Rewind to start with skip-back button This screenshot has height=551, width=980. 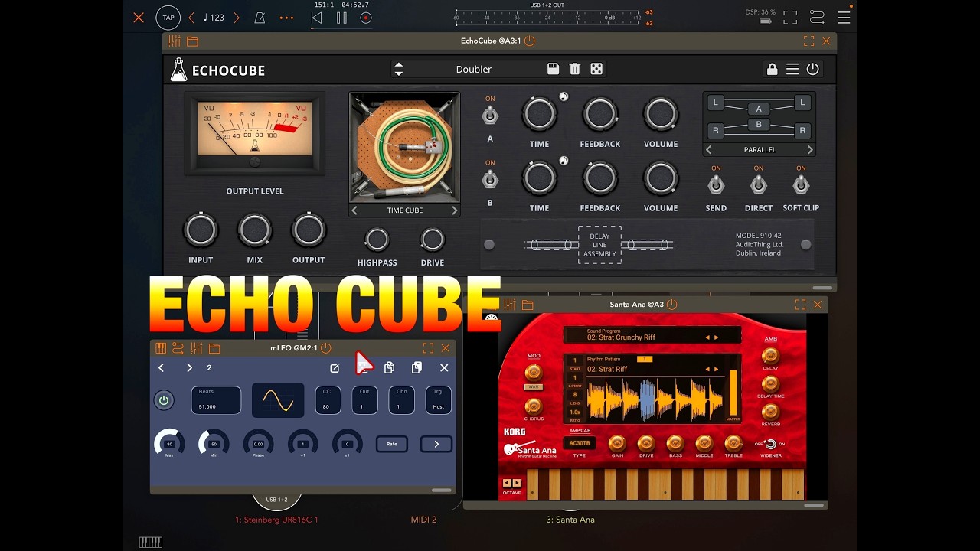(x=316, y=18)
